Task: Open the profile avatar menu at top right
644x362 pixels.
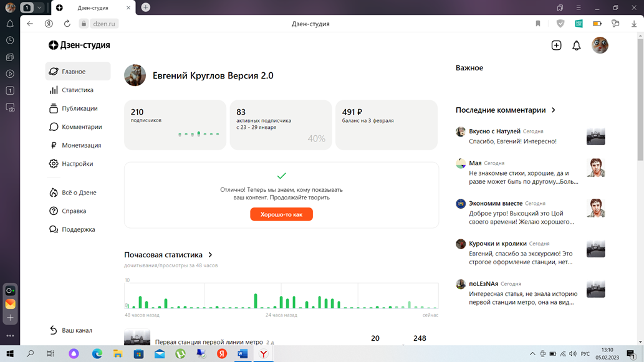Action: pyautogui.click(x=600, y=45)
